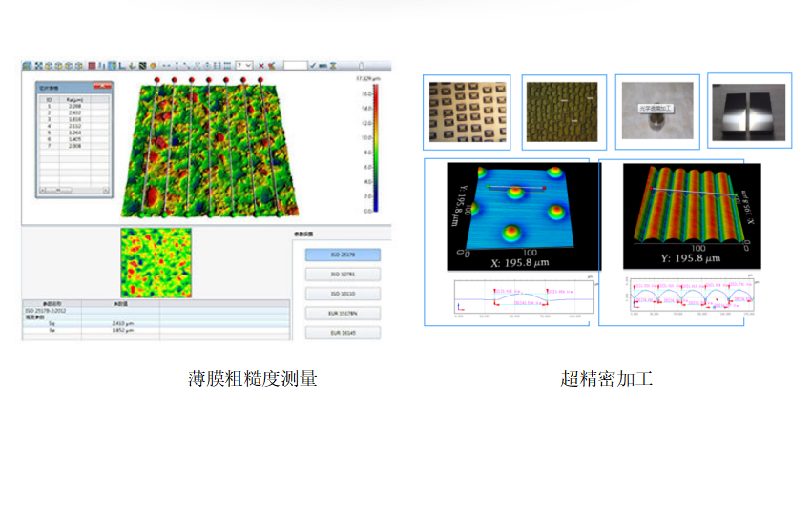Image resolution: width=812 pixels, height=510 pixels.
Task: Click the dark diagonal-striped toolbar icon
Action: coord(142,66)
